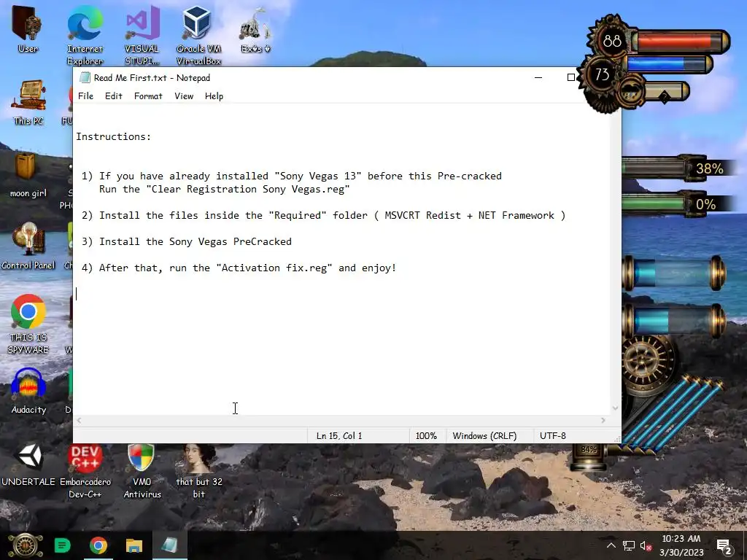The height and width of the screenshot is (560, 747).
Task: Open the UNDERTALE Unity shortcut
Action: pyautogui.click(x=28, y=464)
